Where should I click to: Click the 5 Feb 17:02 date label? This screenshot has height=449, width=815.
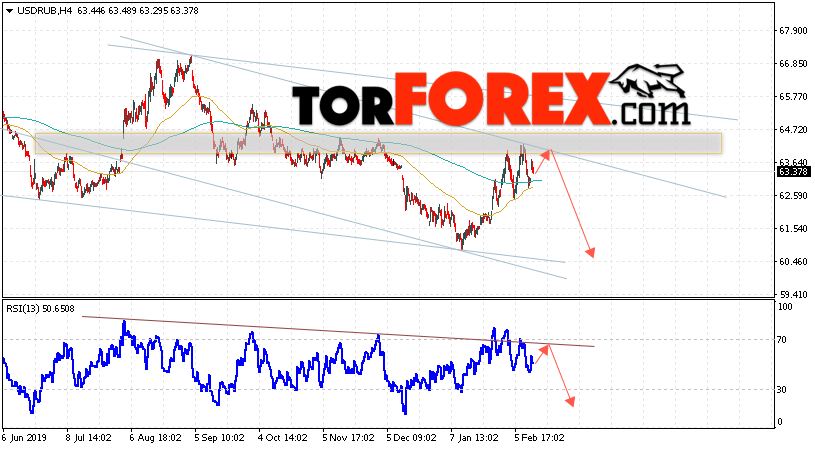pos(540,438)
